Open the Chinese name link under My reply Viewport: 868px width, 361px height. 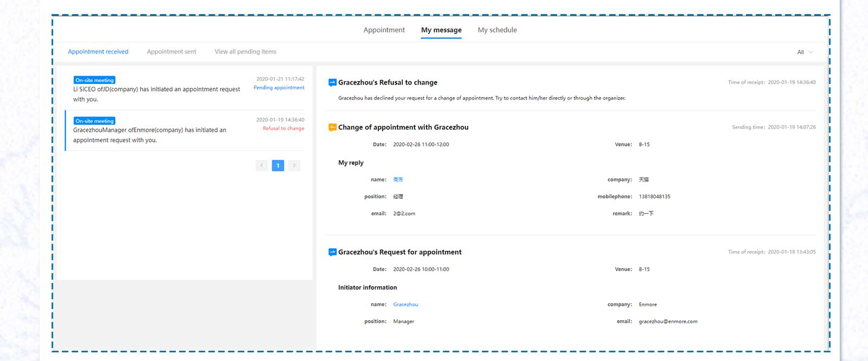(398, 179)
